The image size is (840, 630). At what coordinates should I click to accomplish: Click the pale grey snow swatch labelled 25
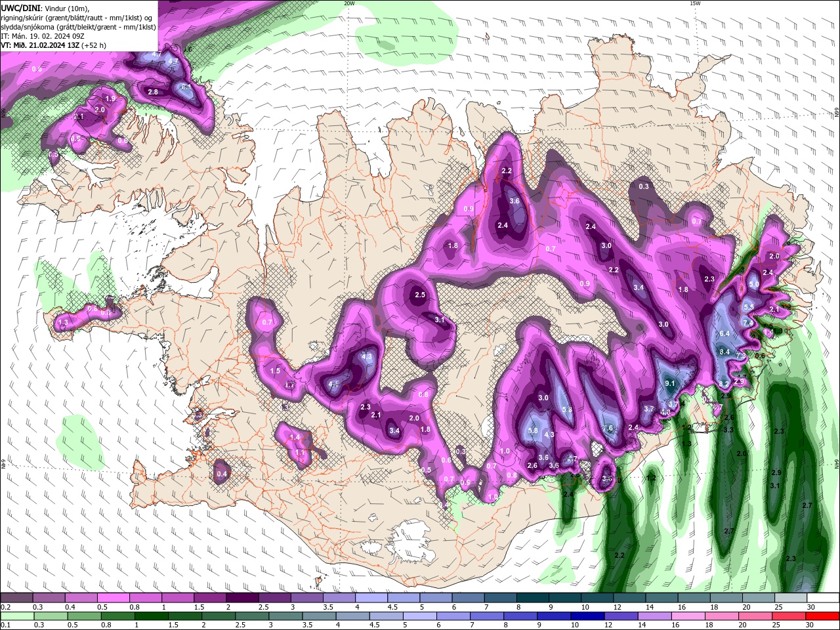pyautogui.click(x=790, y=598)
